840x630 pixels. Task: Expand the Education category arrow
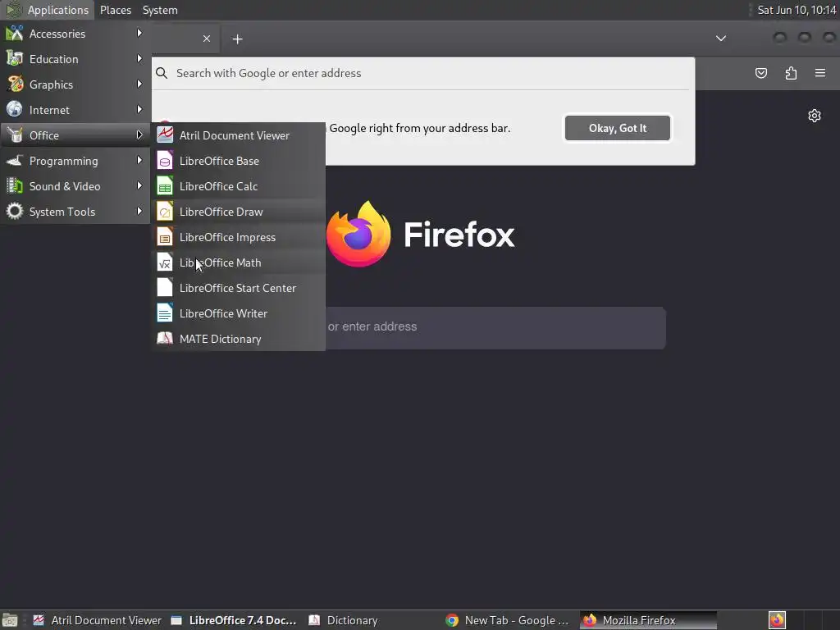click(x=139, y=58)
